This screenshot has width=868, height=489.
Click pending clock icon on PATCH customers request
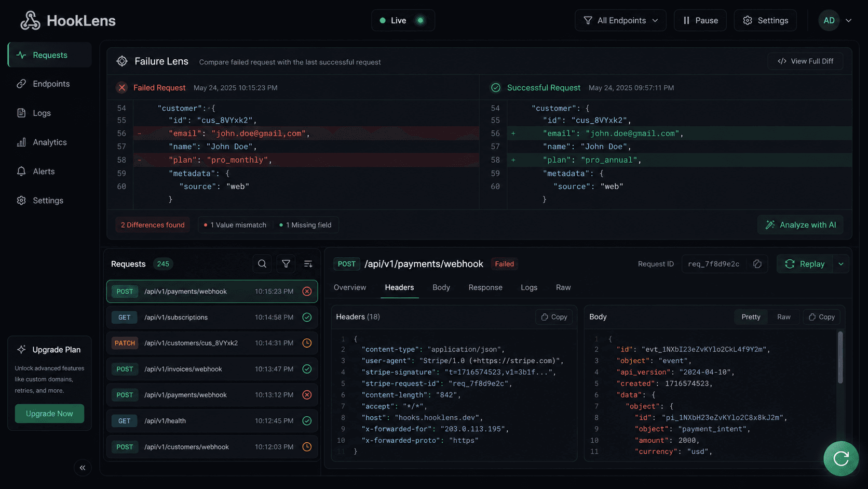click(x=307, y=343)
